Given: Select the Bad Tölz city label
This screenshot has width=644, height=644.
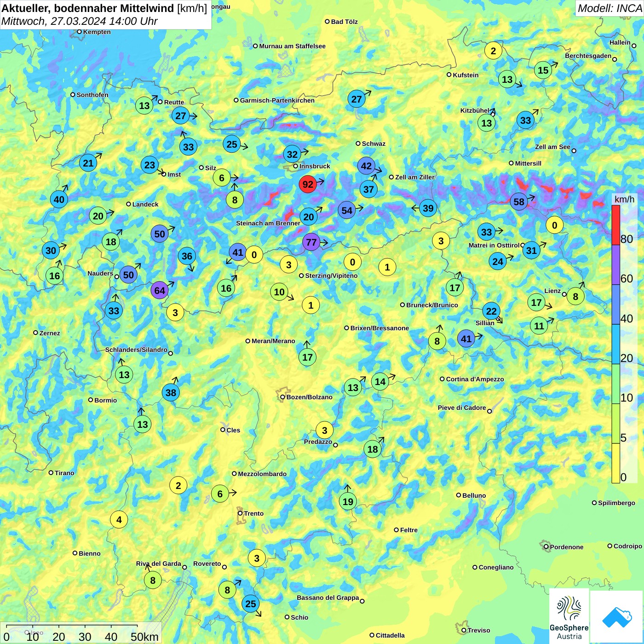Looking at the screenshot, I should click(344, 22).
